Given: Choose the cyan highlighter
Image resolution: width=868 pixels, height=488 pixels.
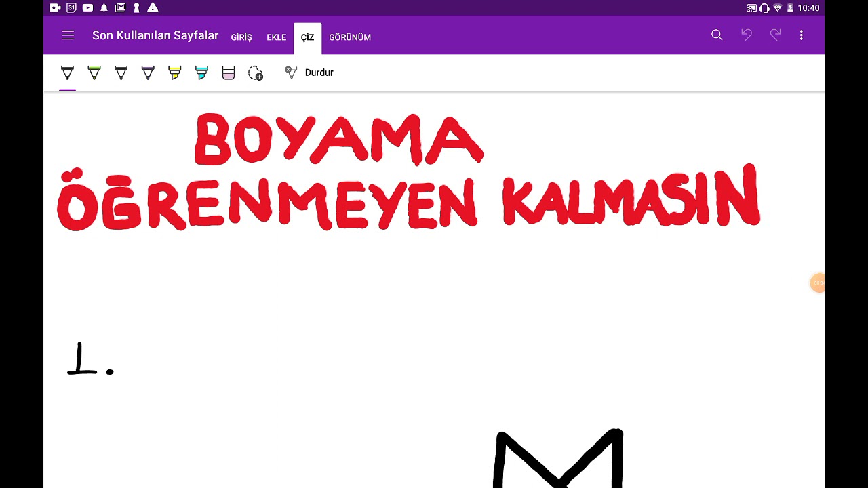Looking at the screenshot, I should pos(201,73).
